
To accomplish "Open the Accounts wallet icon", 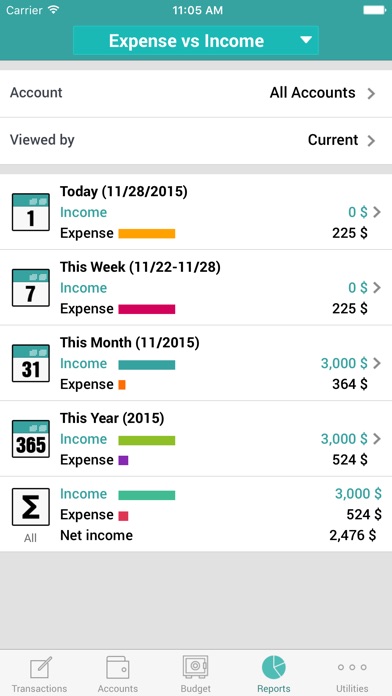I will coord(118,667).
